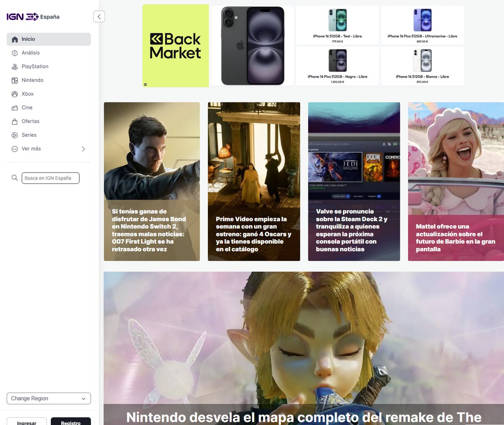Open the Nintendo remake map headline article
Image resolution: width=504 pixels, height=425 pixels.
pos(304,349)
